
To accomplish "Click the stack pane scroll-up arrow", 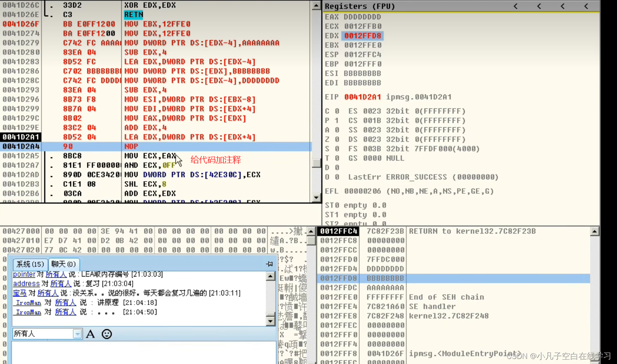I will (x=594, y=231).
